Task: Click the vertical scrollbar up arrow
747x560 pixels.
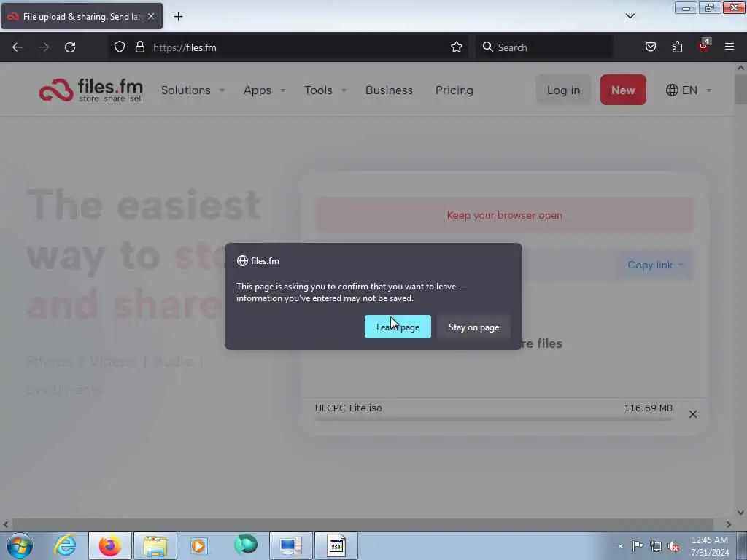Action: click(740, 68)
